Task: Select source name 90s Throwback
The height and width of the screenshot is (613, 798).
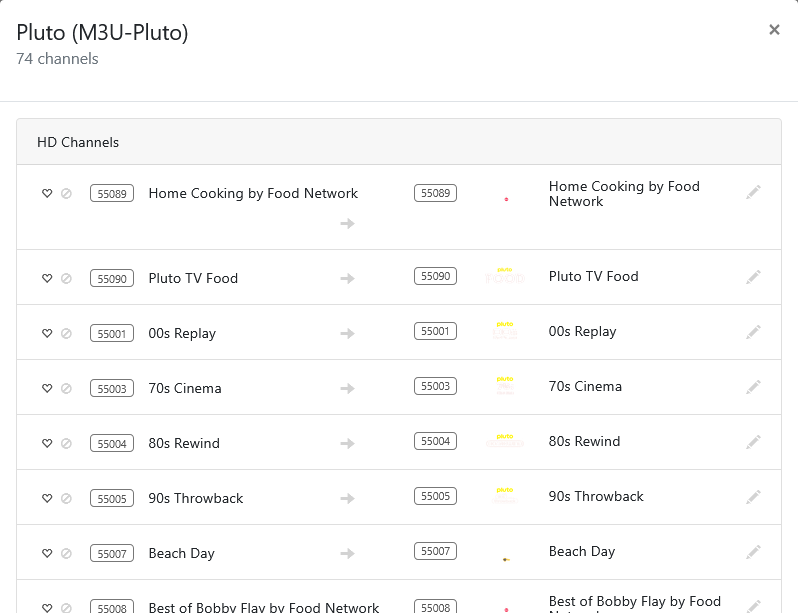Action: click(x=195, y=498)
